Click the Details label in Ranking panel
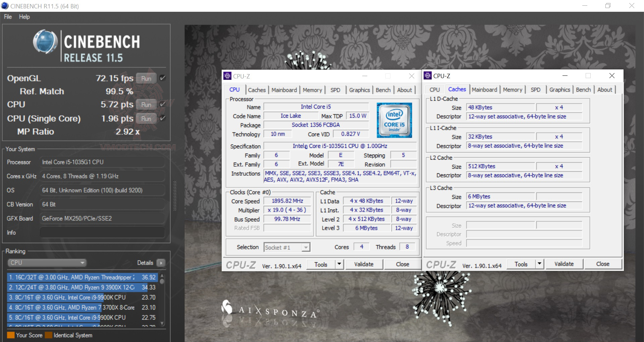The width and height of the screenshot is (644, 342). [x=145, y=263]
